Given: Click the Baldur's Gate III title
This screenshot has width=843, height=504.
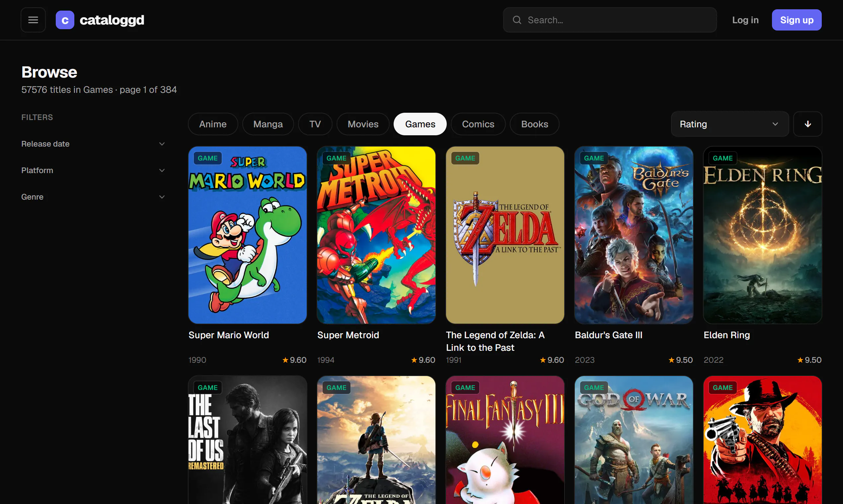Looking at the screenshot, I should coord(608,335).
